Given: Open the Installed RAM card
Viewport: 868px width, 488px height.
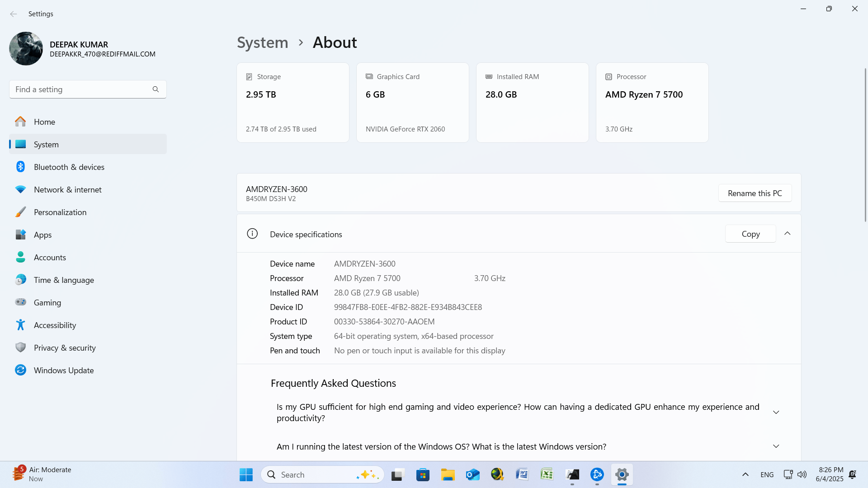Looking at the screenshot, I should point(533,103).
